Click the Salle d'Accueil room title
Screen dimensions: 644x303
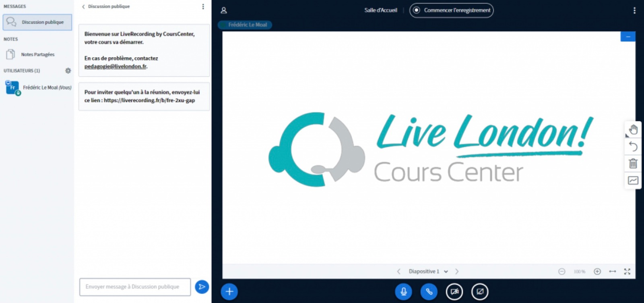click(381, 10)
